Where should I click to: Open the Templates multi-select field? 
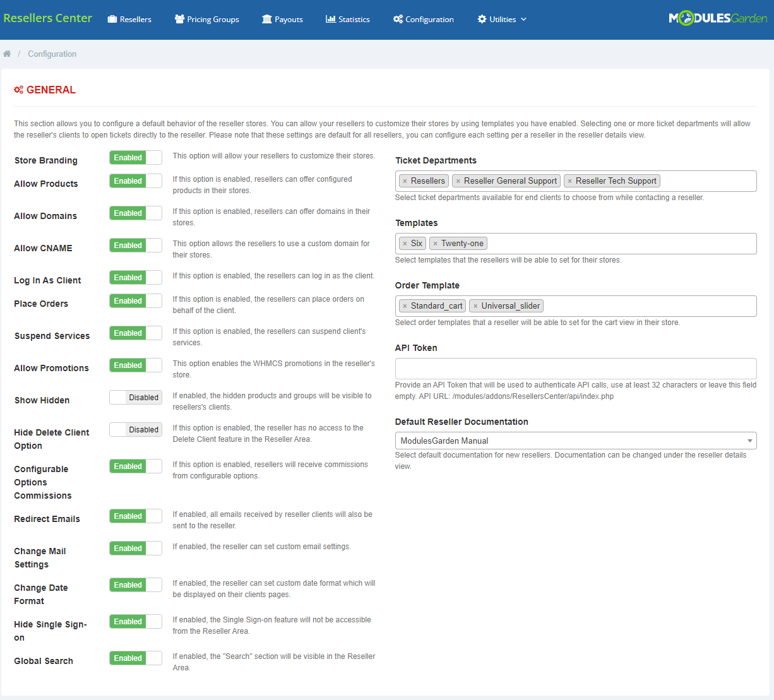[576, 244]
